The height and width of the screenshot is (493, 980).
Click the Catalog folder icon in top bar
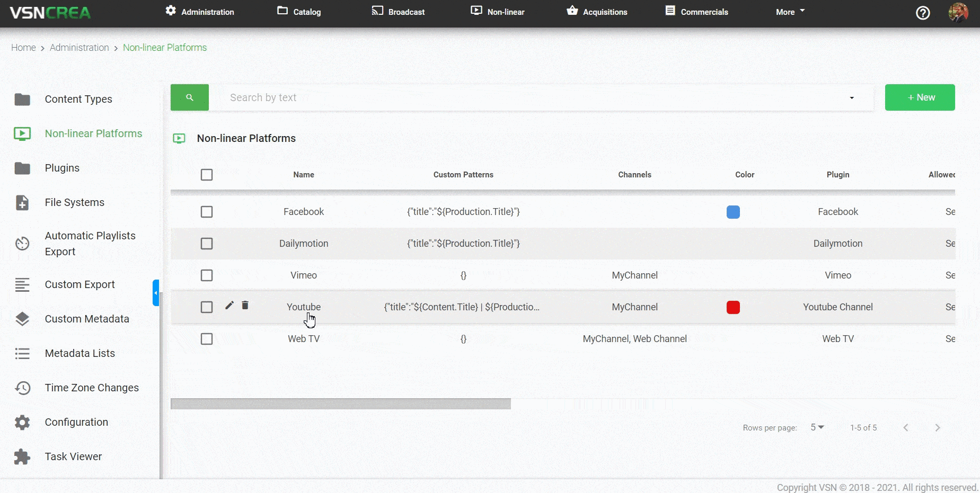[x=282, y=11]
